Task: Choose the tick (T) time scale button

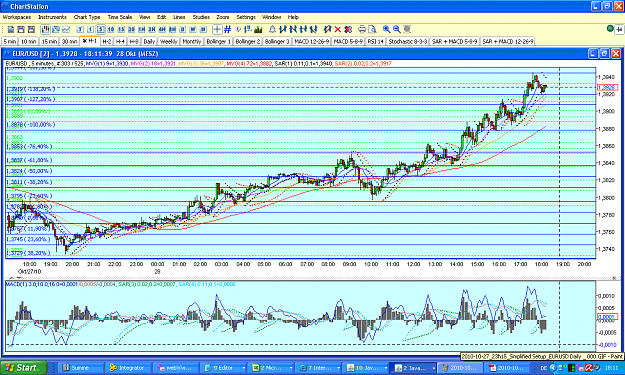Action: [80, 29]
